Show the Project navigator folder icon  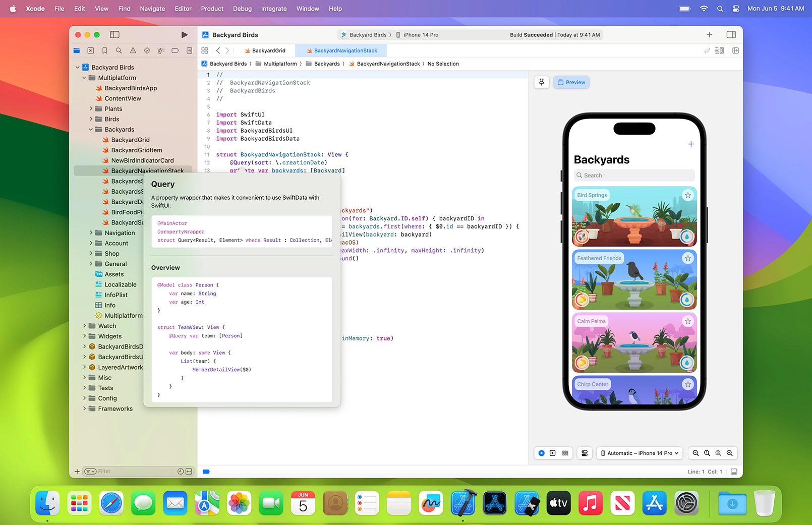(x=77, y=50)
